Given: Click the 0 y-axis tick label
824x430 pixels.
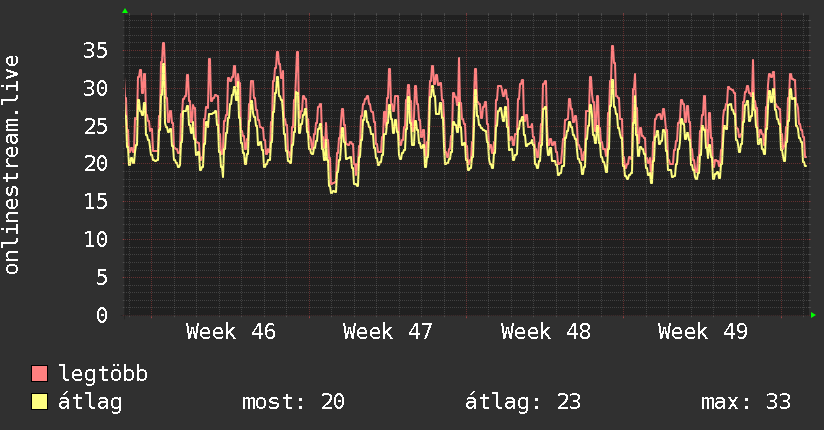Looking at the screenshot, I should [102, 315].
